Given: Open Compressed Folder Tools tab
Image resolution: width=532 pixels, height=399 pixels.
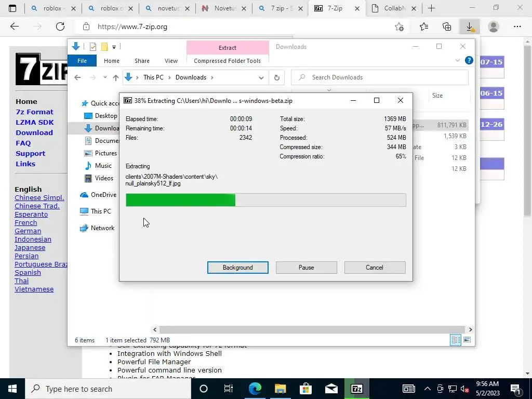Looking at the screenshot, I should (x=228, y=61).
